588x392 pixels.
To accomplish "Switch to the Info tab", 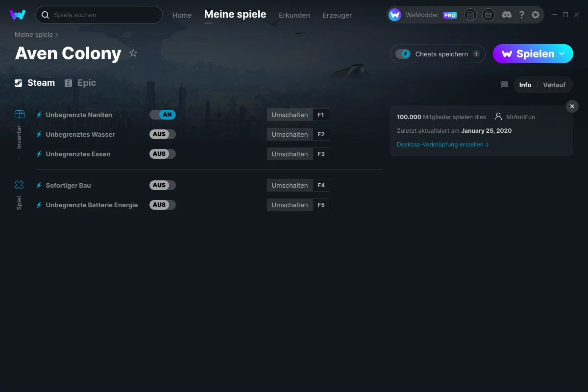I will 525,85.
